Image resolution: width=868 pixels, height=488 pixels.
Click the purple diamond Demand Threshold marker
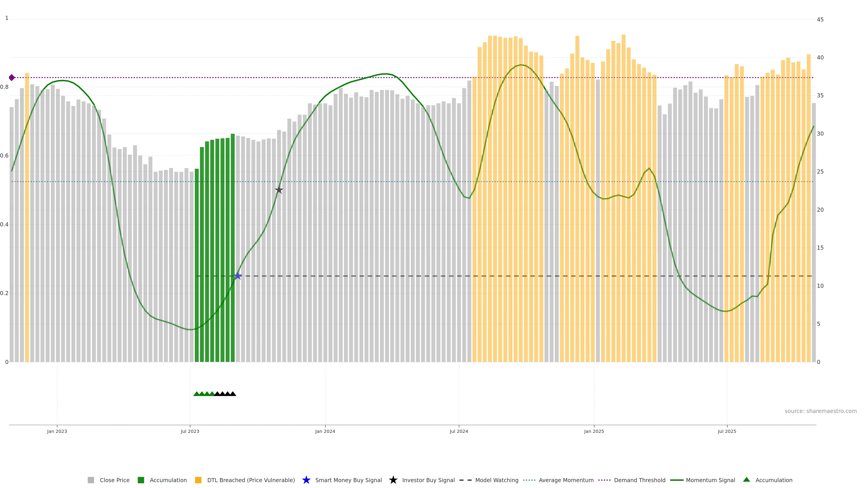click(12, 78)
